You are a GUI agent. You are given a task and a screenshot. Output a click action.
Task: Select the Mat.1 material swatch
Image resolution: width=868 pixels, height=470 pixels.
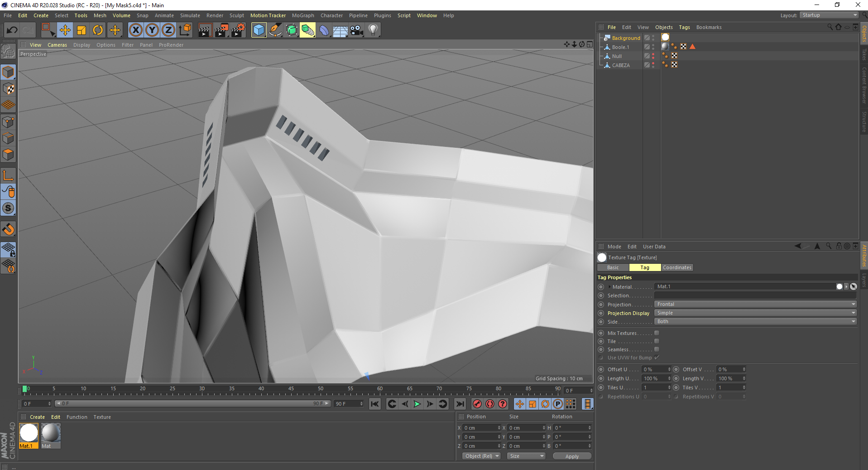pos(29,433)
